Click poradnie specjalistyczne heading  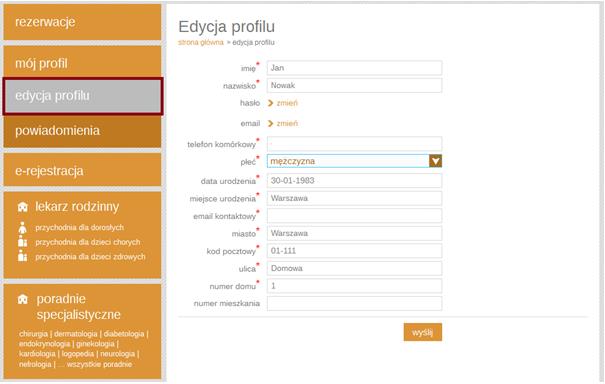click(78, 307)
